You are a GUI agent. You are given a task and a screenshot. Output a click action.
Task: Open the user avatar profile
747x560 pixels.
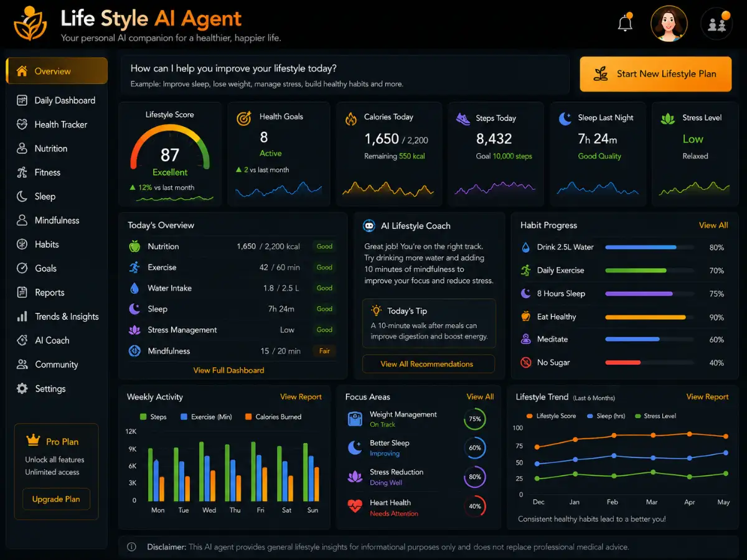point(669,24)
